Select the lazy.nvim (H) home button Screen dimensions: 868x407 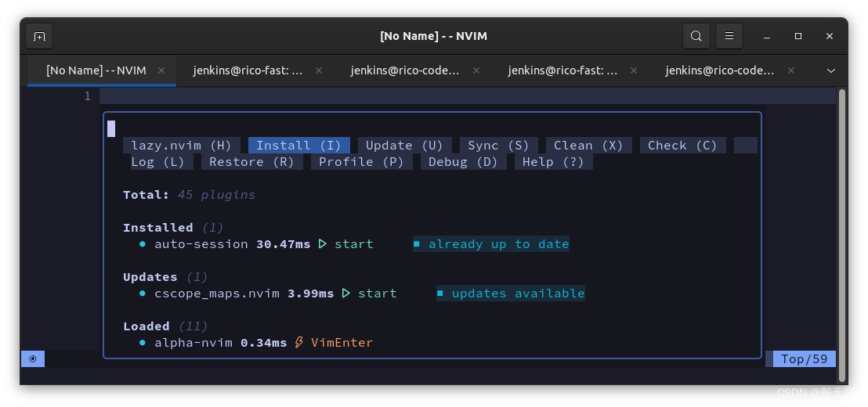182,146
